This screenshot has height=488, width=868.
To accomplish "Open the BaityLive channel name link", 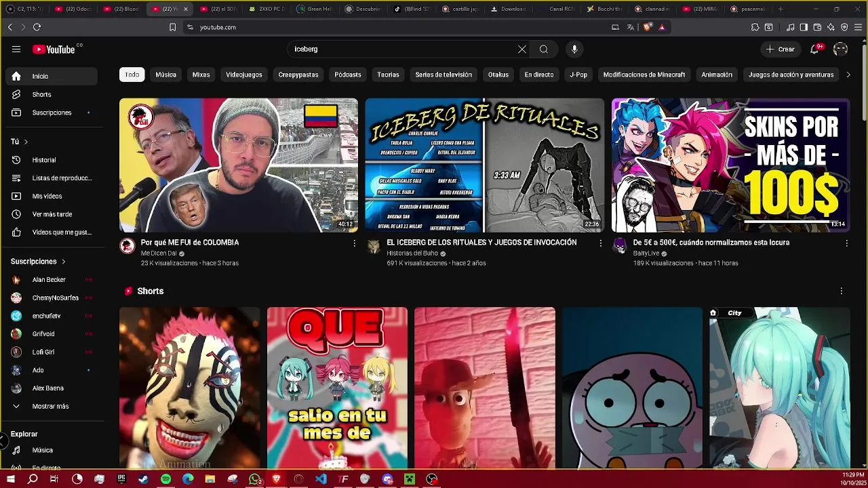I will [646, 253].
